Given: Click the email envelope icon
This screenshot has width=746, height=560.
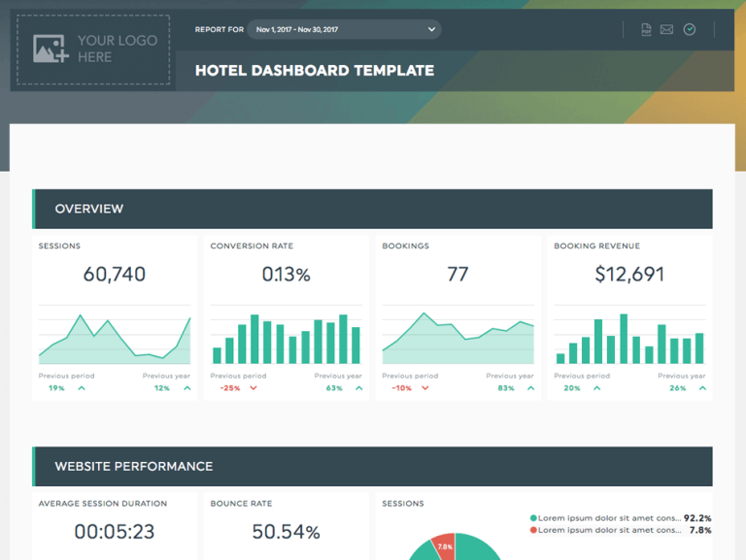Looking at the screenshot, I should tap(666, 30).
